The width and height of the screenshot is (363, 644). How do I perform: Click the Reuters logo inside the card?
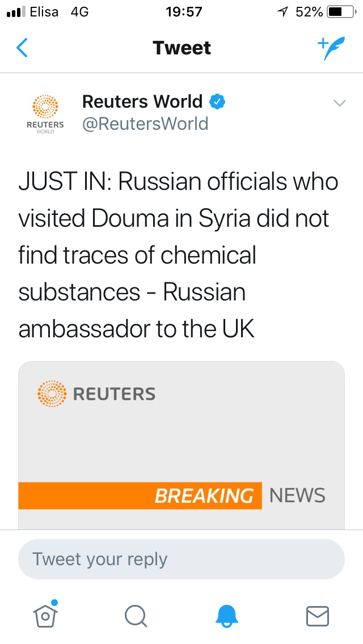click(96, 393)
